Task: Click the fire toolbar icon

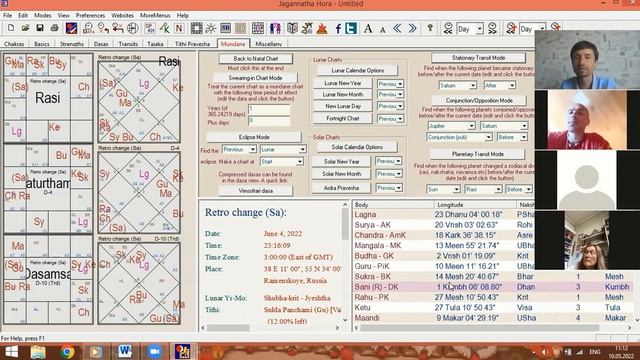Action: click(x=322, y=28)
